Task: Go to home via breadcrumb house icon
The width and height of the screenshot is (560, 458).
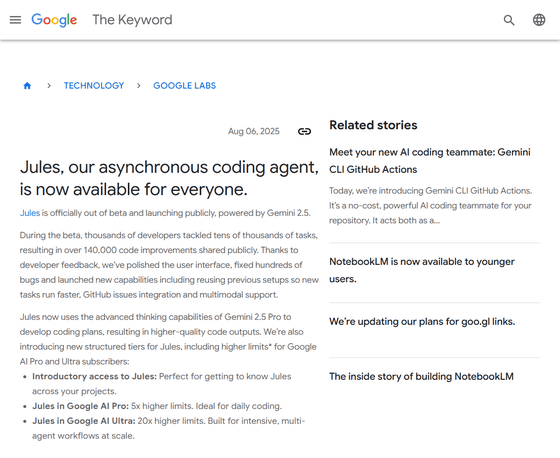Action: point(27,86)
